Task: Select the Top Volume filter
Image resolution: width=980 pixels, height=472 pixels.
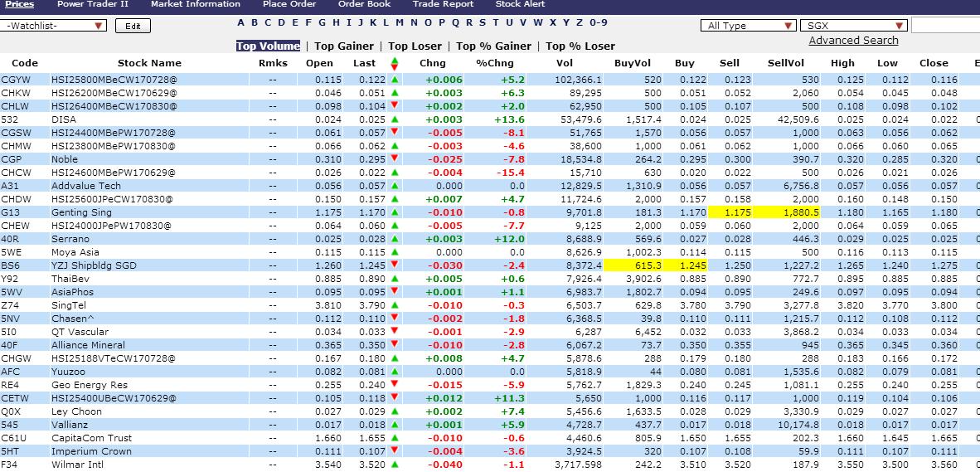Action: [x=268, y=46]
